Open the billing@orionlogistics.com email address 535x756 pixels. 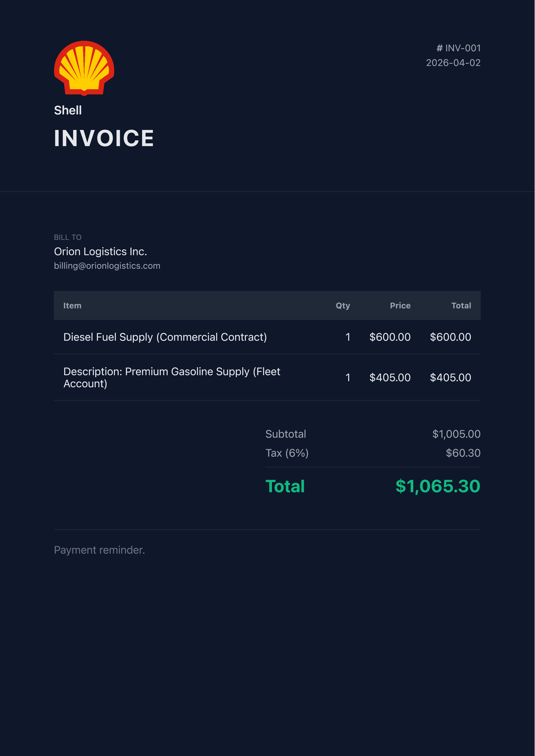coord(107,266)
